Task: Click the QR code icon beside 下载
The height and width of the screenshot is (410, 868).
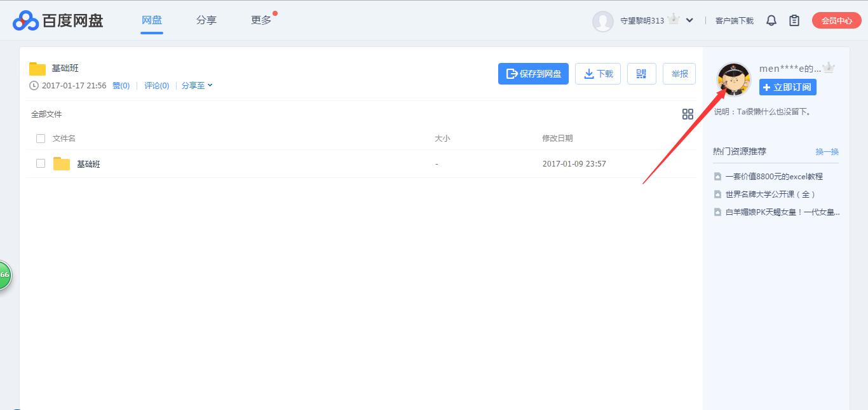Action: (x=641, y=73)
